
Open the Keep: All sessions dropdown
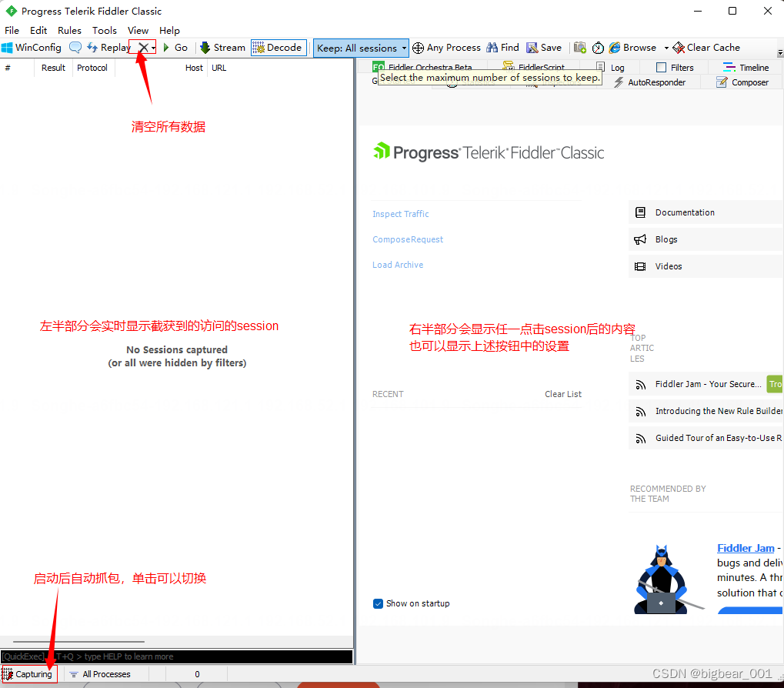click(361, 48)
